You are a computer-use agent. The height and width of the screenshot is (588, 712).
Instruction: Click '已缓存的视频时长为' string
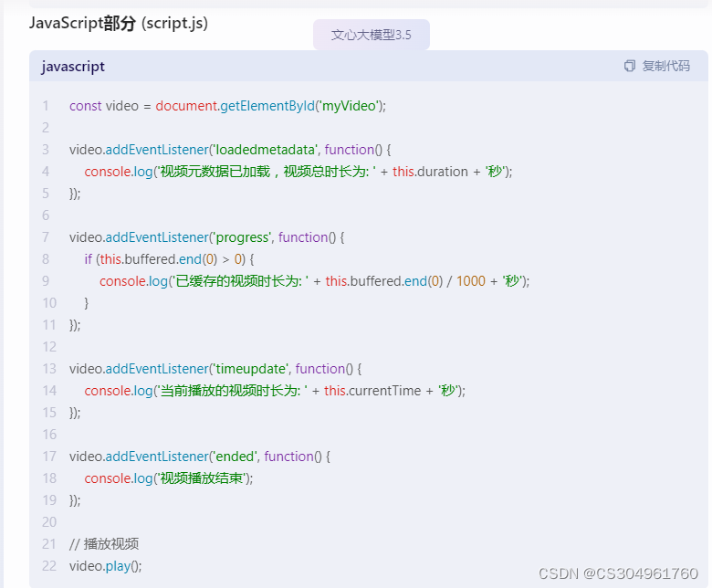tap(239, 281)
